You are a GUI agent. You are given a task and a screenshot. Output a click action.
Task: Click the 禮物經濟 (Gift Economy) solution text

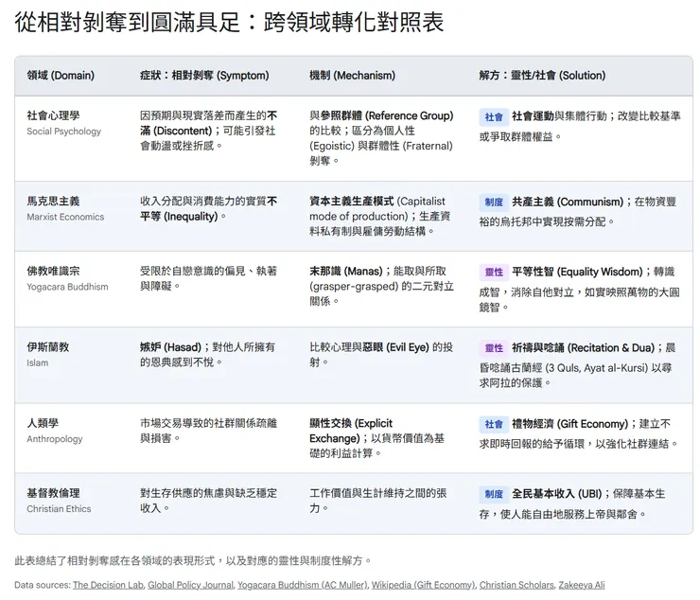(569, 424)
